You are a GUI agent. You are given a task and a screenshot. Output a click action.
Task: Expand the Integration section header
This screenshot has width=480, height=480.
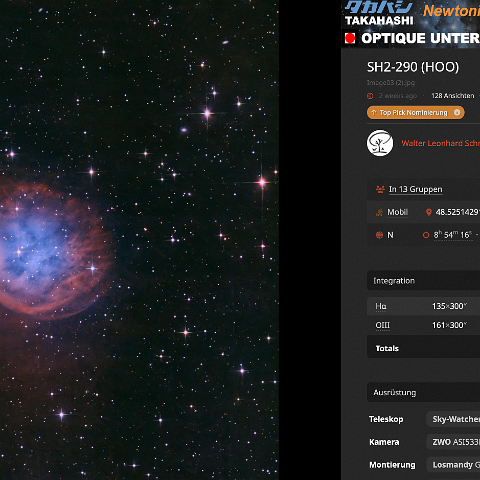(x=423, y=281)
